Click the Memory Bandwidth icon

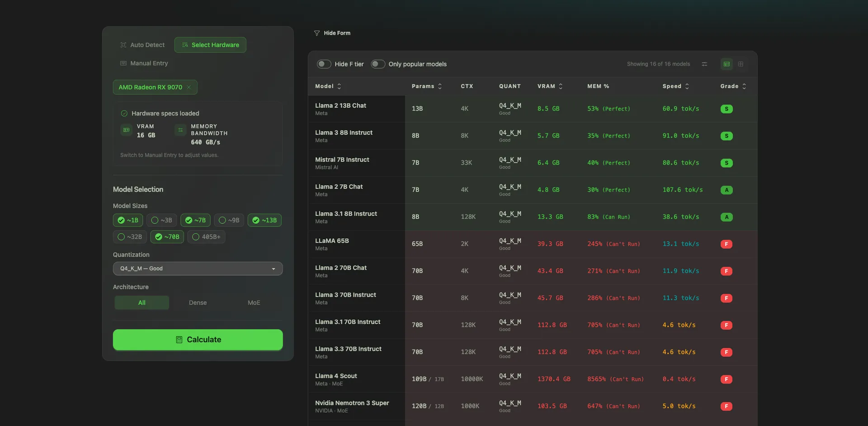pyautogui.click(x=180, y=130)
